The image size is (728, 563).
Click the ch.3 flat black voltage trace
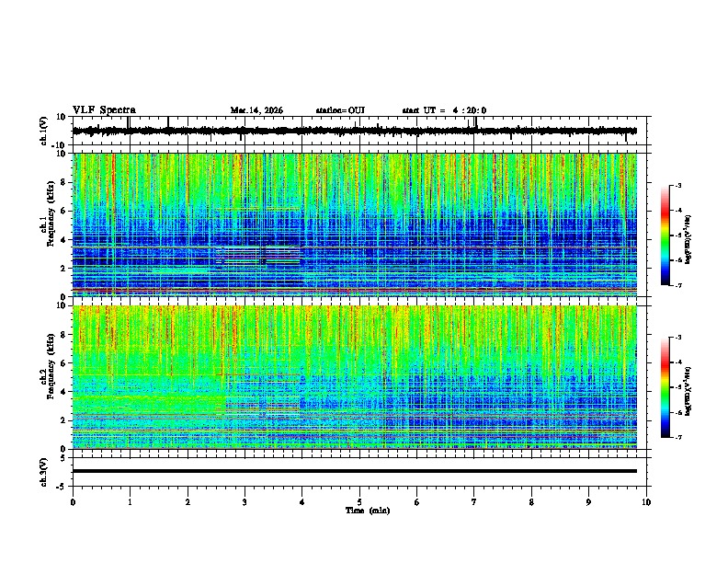(355, 471)
